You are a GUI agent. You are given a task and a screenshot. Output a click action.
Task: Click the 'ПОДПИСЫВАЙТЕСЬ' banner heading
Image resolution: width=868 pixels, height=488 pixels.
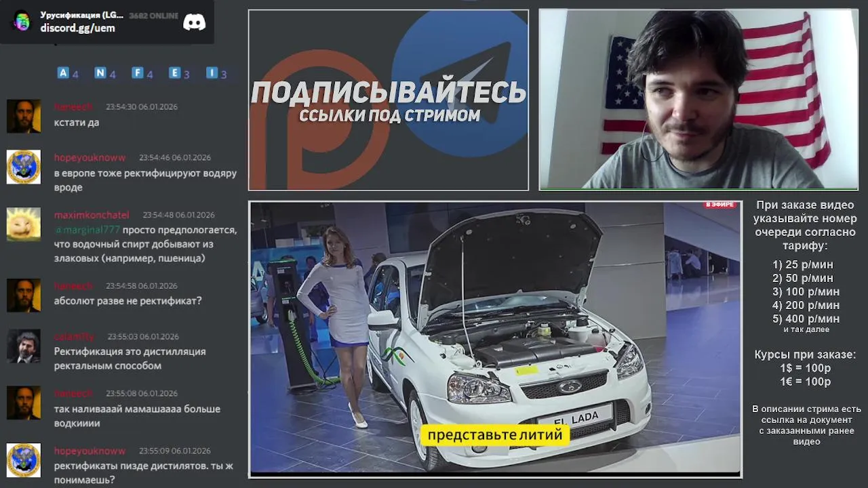coord(389,93)
